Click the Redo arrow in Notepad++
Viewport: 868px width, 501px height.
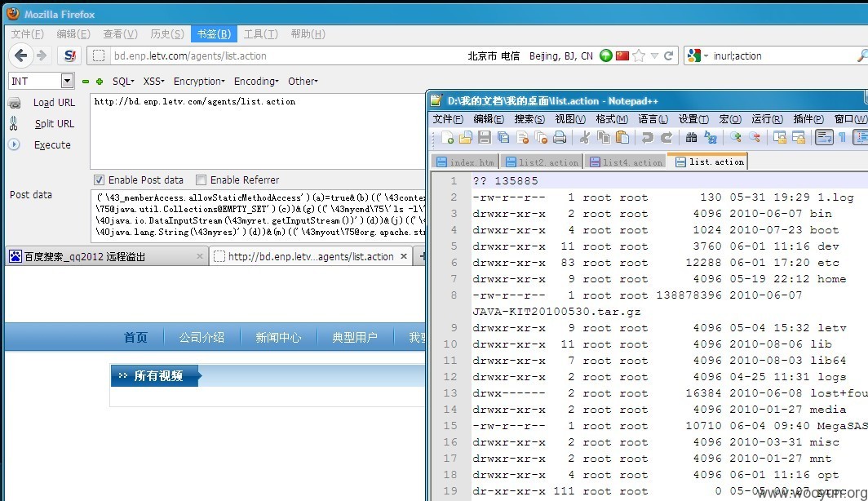[x=666, y=137]
